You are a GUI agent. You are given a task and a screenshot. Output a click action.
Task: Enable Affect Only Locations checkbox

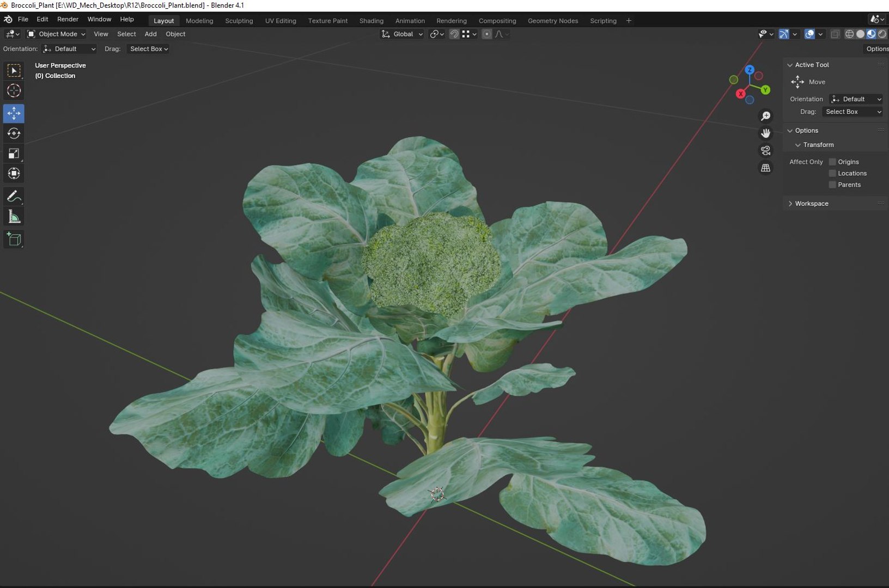pos(832,173)
